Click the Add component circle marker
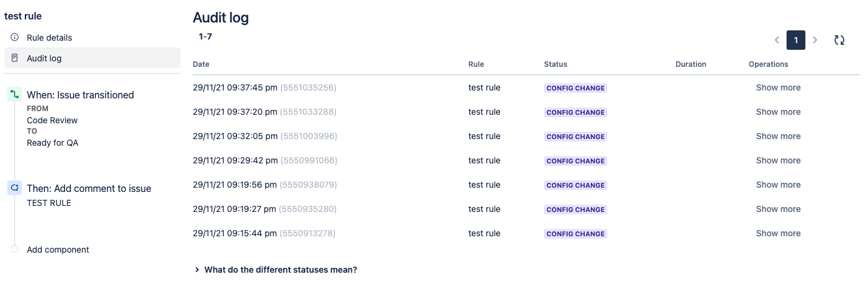The height and width of the screenshot is (297, 868). (15, 249)
